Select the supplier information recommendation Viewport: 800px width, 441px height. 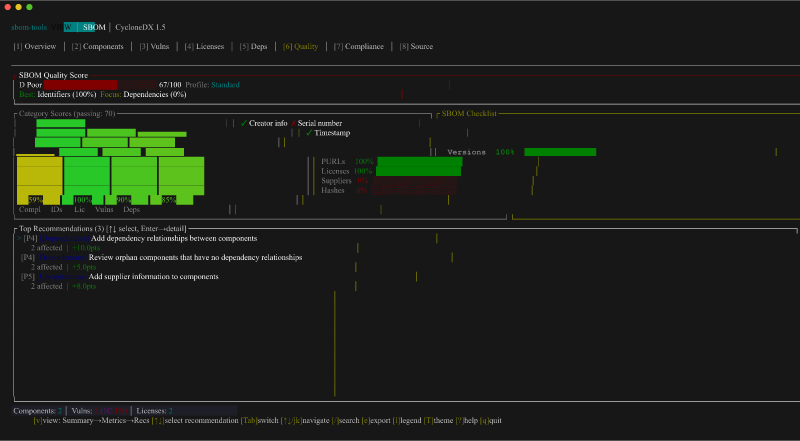pyautogui.click(x=154, y=276)
